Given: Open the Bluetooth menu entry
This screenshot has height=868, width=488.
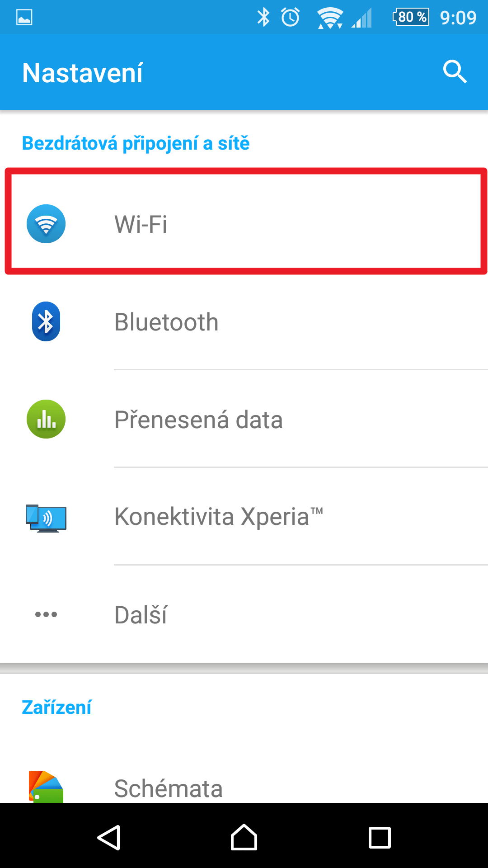Looking at the screenshot, I should click(244, 322).
